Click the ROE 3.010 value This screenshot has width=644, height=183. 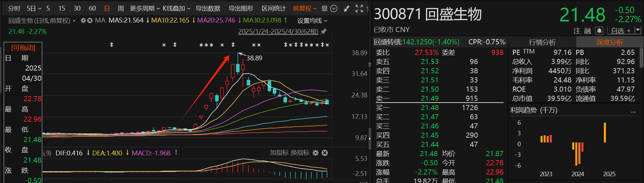click(x=562, y=89)
